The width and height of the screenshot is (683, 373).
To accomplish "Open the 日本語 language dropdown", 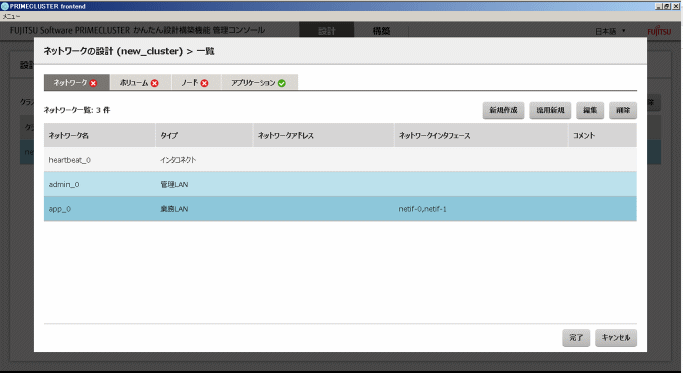I will (x=610, y=31).
